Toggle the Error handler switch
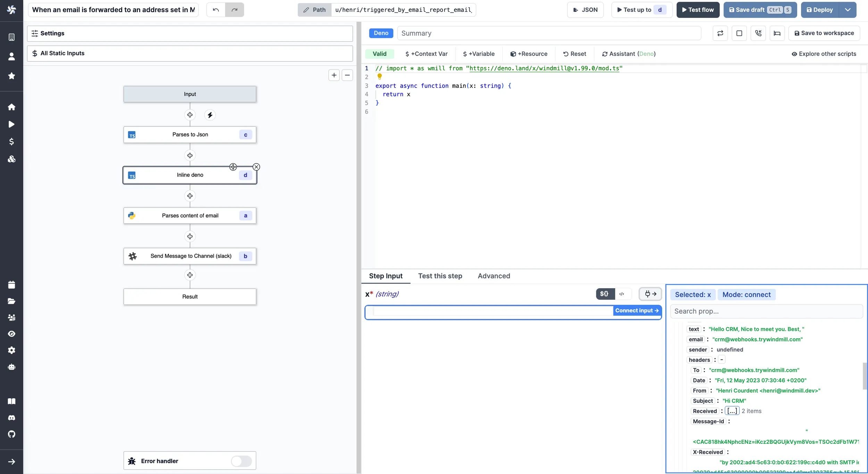Viewport: 868px width, 474px height. click(x=242, y=460)
